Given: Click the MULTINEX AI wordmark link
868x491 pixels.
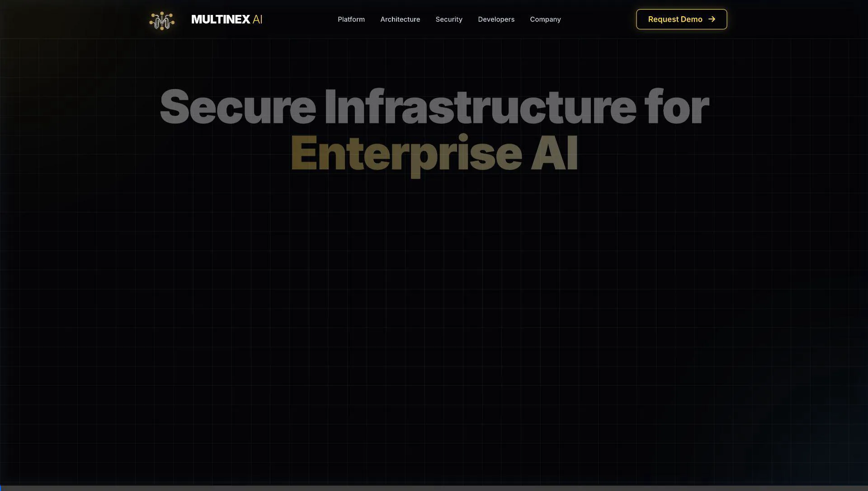Looking at the screenshot, I should click(x=227, y=19).
